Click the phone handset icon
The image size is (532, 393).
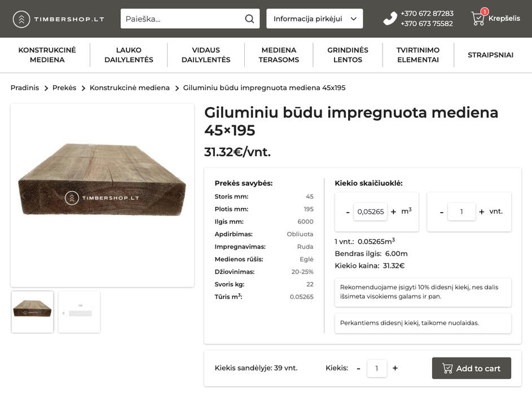(x=389, y=17)
